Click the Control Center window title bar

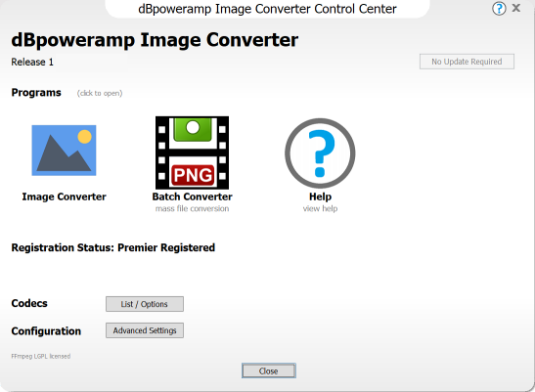[267, 9]
